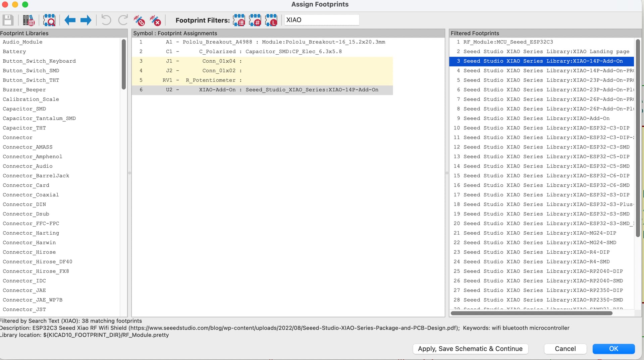Screen dimensions: 644x360
Task: Go to next unassigned symbol arrow
Action: point(86,20)
